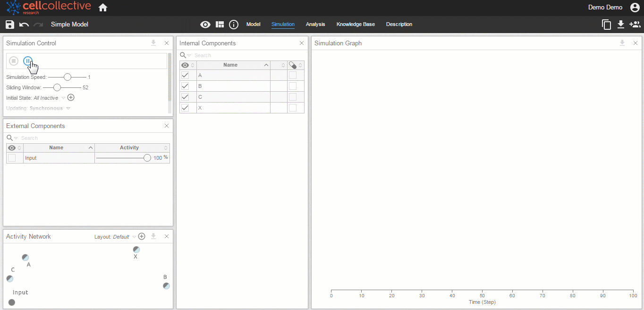This screenshot has width=644, height=310.
Task: Sort Internal Components by Name
Action: pos(233,65)
